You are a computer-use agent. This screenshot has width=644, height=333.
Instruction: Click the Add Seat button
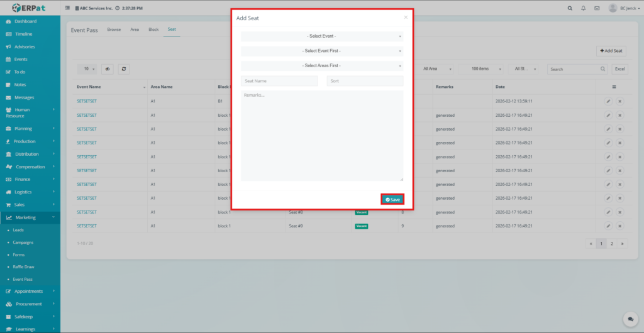pyautogui.click(x=611, y=51)
